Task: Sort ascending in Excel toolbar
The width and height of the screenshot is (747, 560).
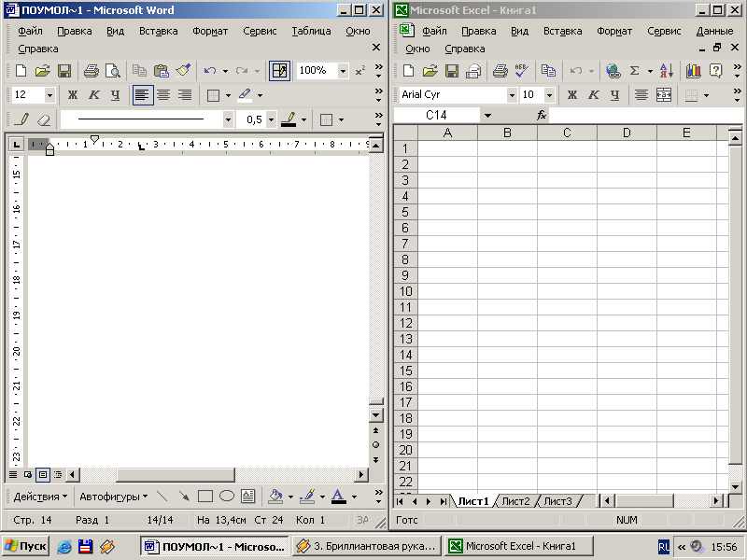Action: (667, 71)
